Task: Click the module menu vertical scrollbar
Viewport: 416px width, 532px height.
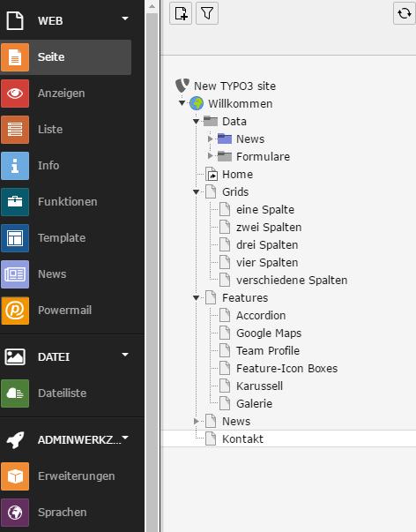Action: (152, 266)
